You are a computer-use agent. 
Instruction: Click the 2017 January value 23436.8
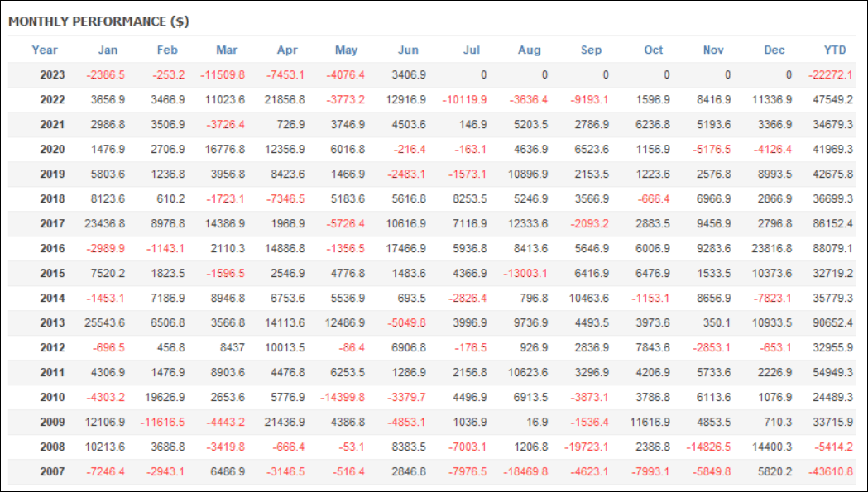(x=104, y=223)
